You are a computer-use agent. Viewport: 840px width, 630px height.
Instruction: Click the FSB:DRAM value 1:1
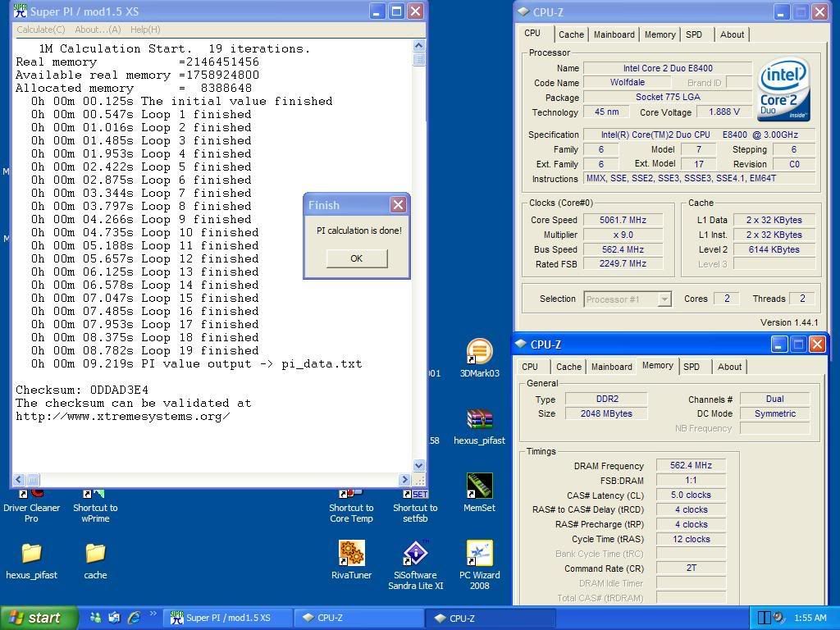(691, 480)
